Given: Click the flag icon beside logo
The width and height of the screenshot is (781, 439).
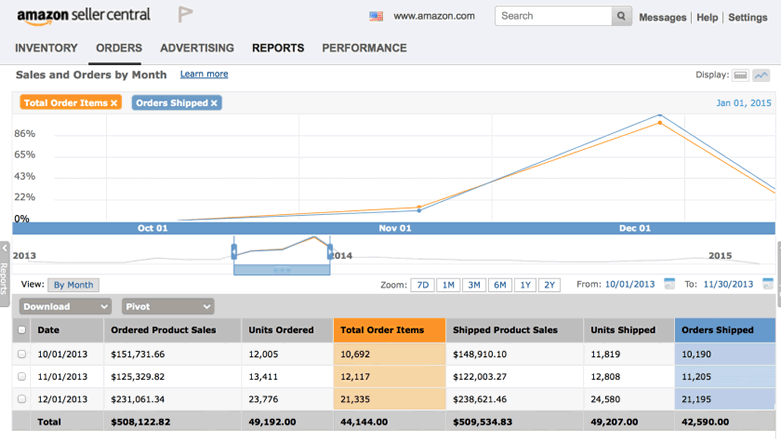Looking at the screenshot, I should [185, 14].
